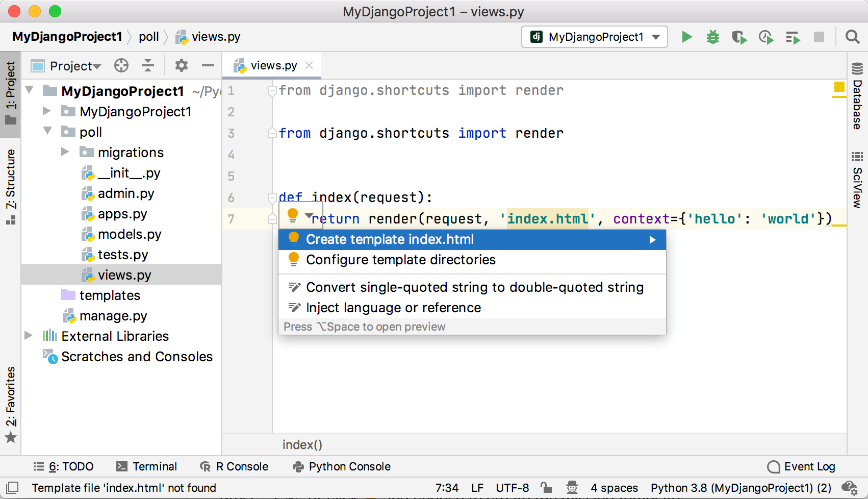Expand External Libraries node
Image resolution: width=868 pixels, height=499 pixels.
coord(29,336)
